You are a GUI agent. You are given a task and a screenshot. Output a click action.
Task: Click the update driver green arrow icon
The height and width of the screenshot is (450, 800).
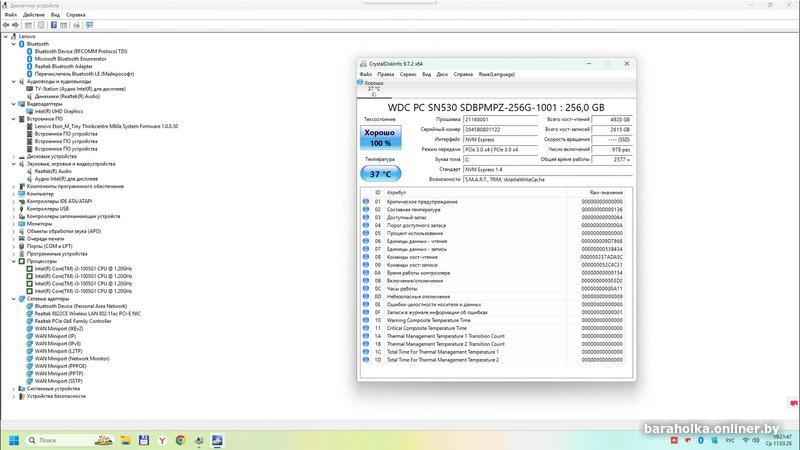click(77, 25)
